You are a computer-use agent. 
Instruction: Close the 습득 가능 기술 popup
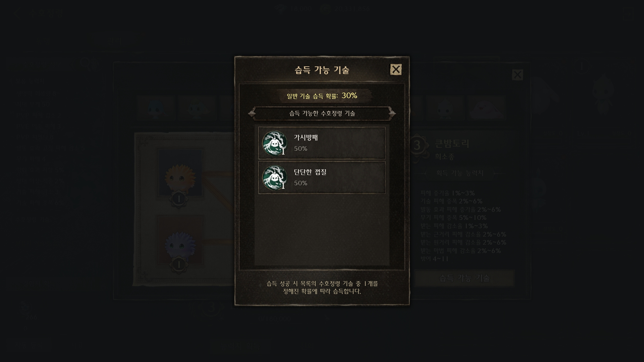[x=396, y=69]
